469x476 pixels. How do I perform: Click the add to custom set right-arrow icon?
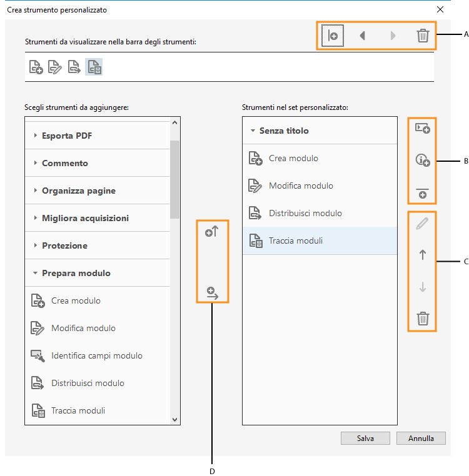[x=212, y=292]
